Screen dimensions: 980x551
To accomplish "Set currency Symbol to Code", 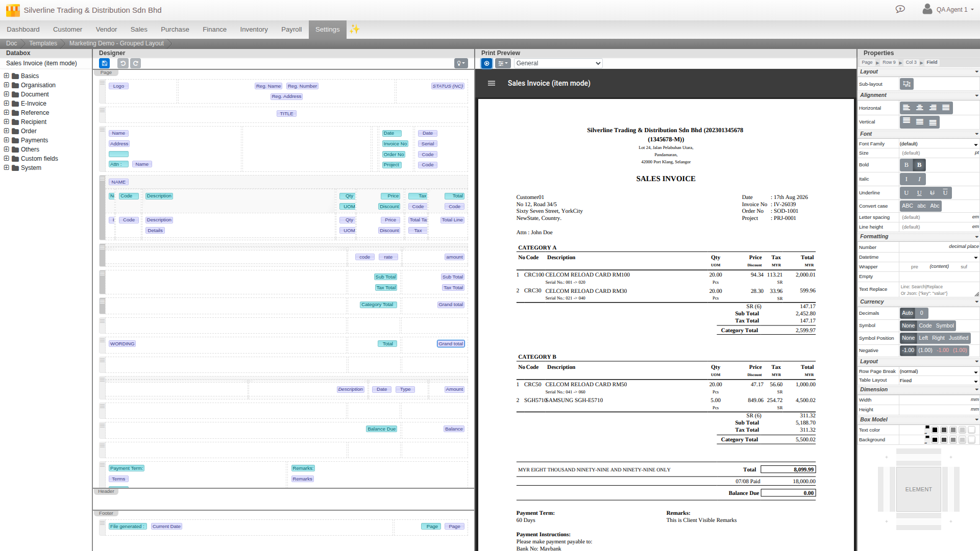I will coord(925,326).
